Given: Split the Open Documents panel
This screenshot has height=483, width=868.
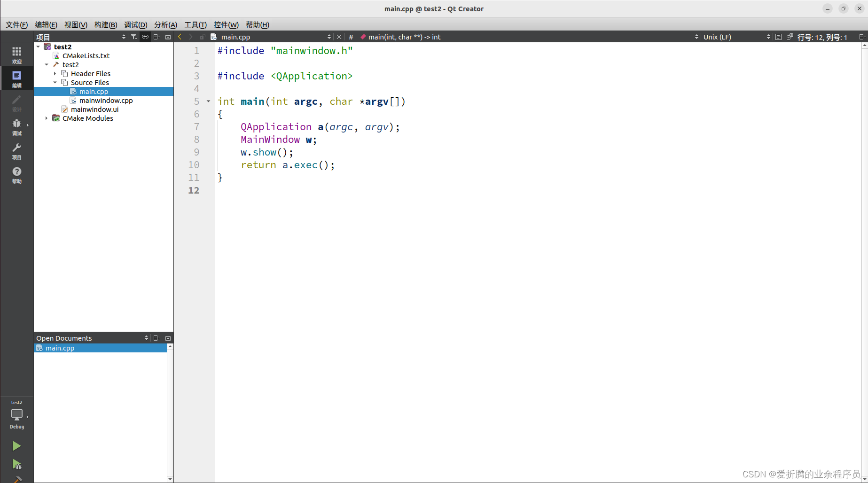Looking at the screenshot, I should [x=157, y=338].
